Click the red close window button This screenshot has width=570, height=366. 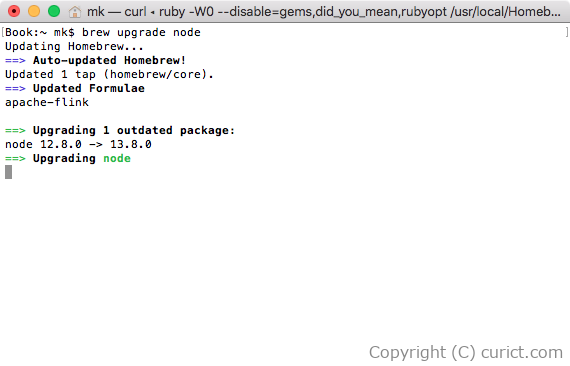(x=14, y=11)
